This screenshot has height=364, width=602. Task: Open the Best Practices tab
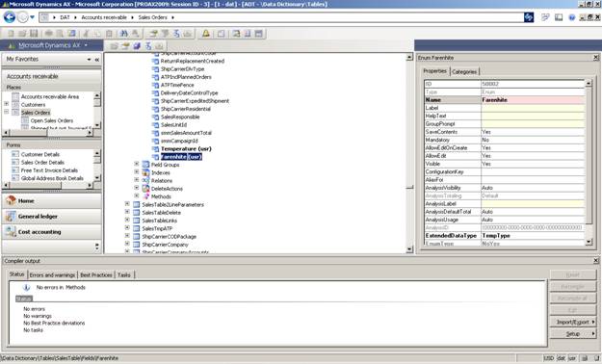[96, 274]
